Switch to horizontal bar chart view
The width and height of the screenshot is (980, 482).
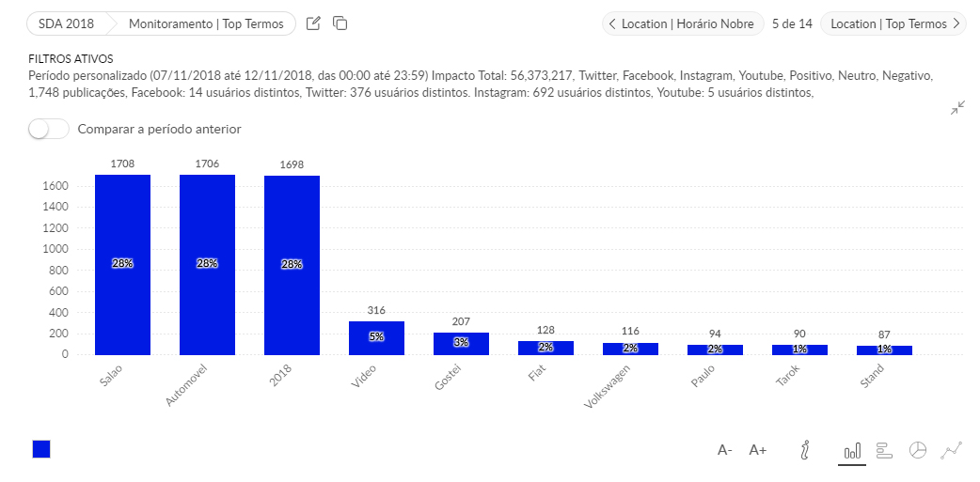click(x=884, y=450)
